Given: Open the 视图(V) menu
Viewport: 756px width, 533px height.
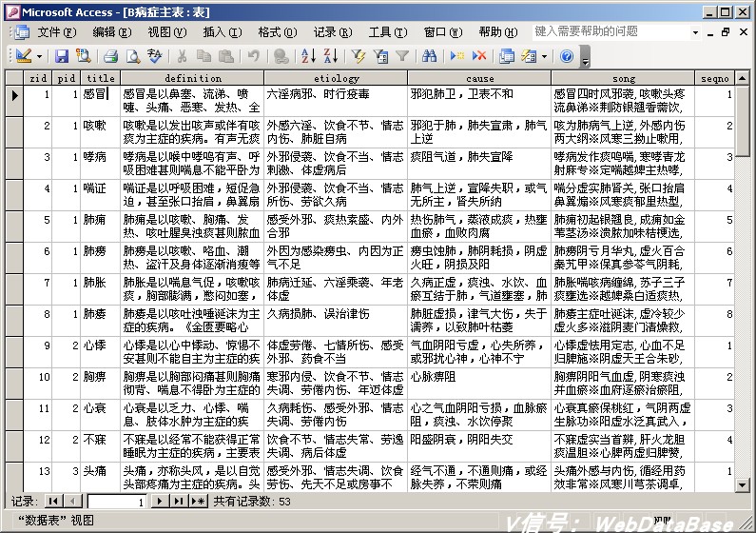Looking at the screenshot, I should pyautogui.click(x=166, y=31).
